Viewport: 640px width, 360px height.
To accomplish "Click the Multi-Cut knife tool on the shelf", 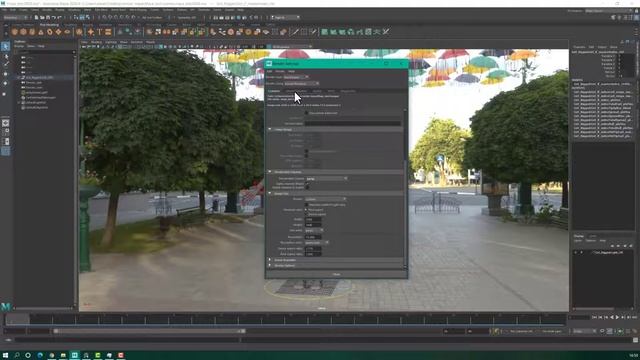I will point(295,32).
